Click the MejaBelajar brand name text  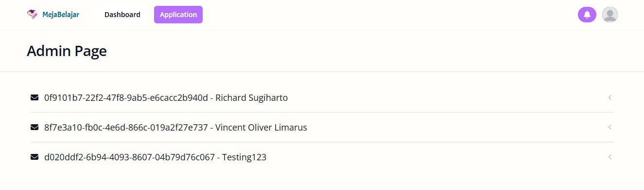point(61,15)
